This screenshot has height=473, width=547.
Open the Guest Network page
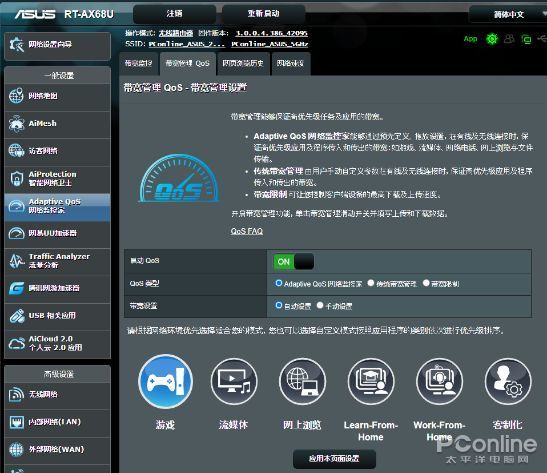[x=58, y=151]
